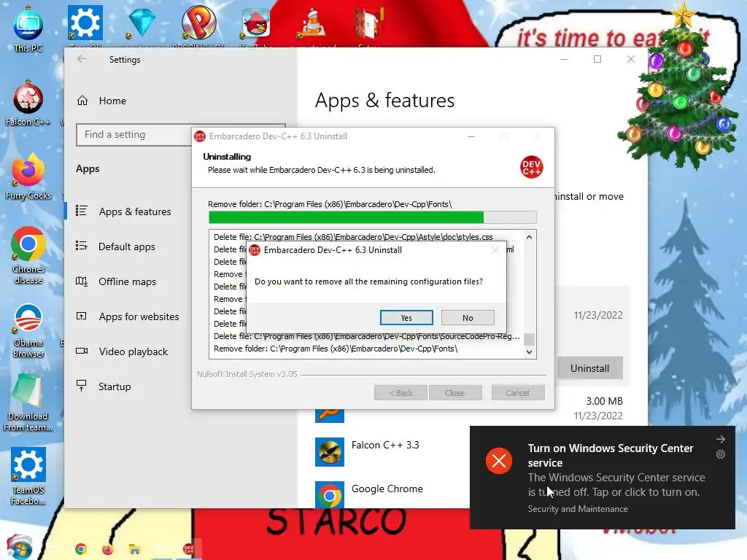Open File Explorer from the taskbar
Viewport: 747px width, 560px height.
(x=134, y=549)
